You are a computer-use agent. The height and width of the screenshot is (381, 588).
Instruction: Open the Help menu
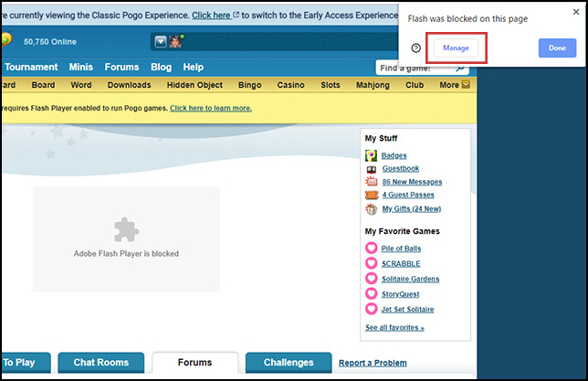tap(194, 68)
